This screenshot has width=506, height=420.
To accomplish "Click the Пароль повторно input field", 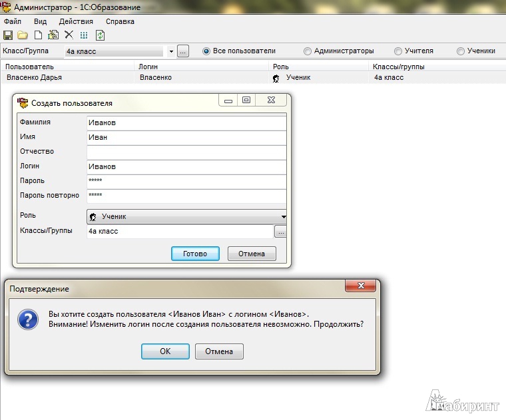I will 186,196.
